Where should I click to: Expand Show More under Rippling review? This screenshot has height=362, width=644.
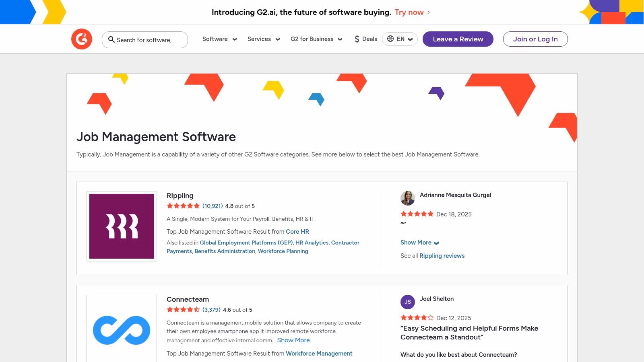tap(419, 243)
